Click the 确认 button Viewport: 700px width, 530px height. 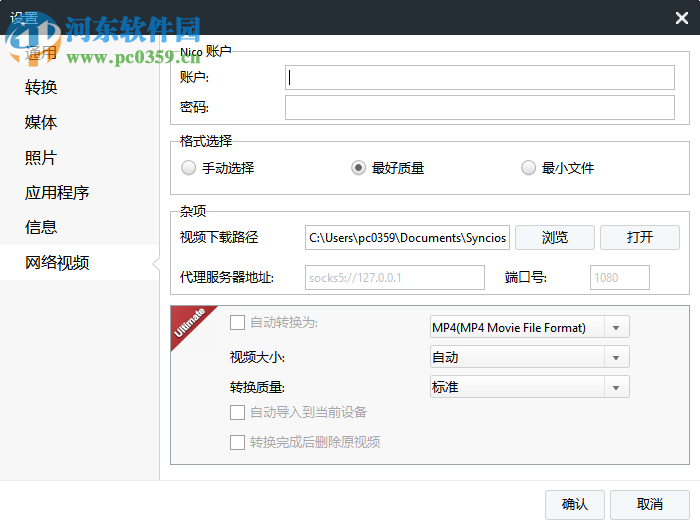(x=575, y=505)
